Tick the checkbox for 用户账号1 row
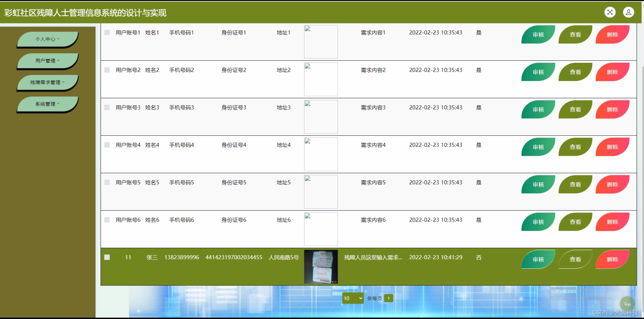 (107, 33)
